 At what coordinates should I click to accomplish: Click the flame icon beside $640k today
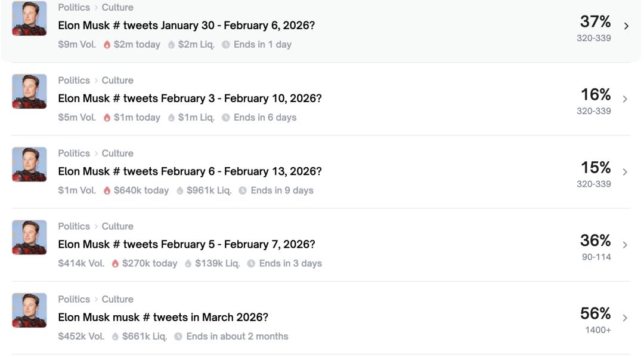pos(107,190)
